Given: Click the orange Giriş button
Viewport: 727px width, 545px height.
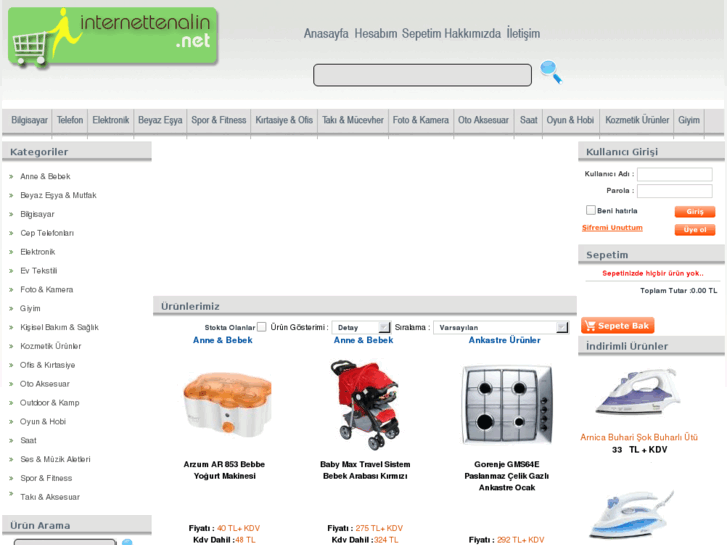Looking at the screenshot, I should pyautogui.click(x=695, y=212).
